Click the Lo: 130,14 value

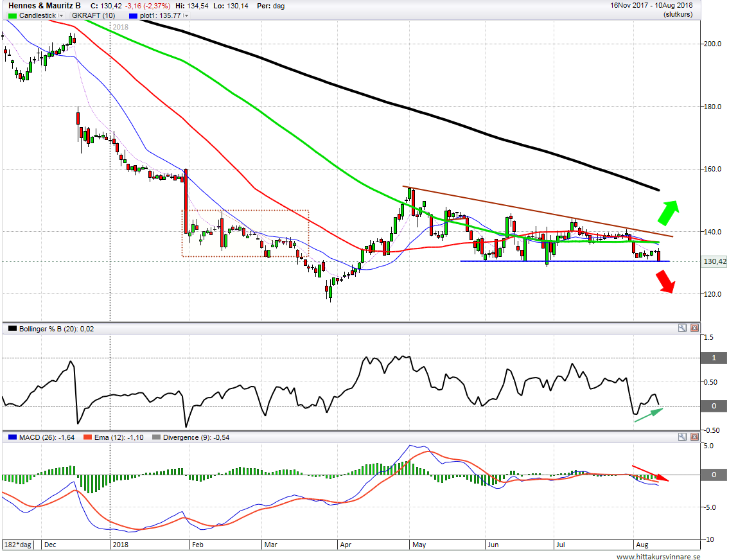(x=231, y=6)
